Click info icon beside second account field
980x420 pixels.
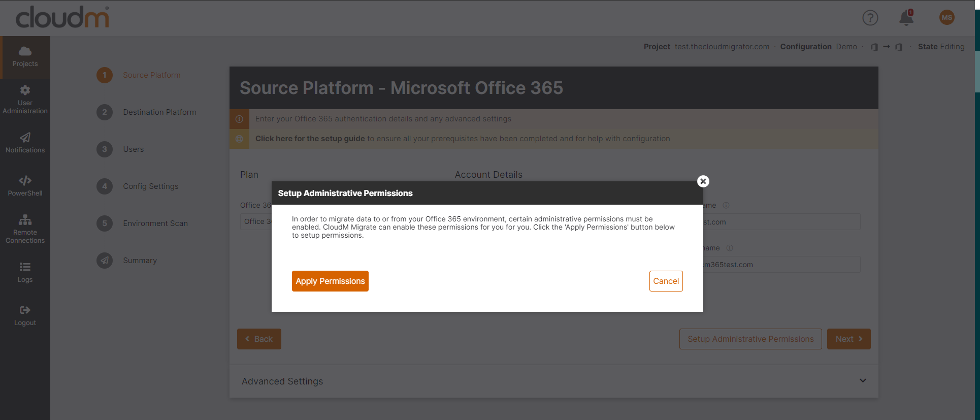coord(730,248)
